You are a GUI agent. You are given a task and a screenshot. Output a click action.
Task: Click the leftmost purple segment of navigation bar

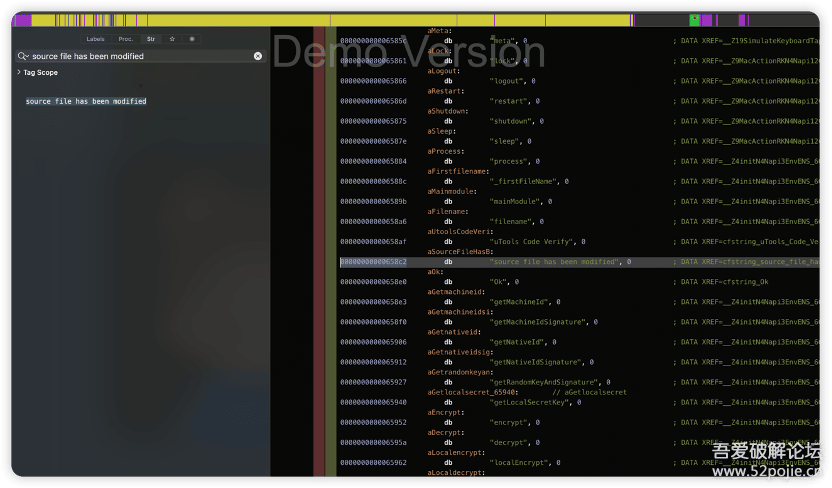click(23, 20)
